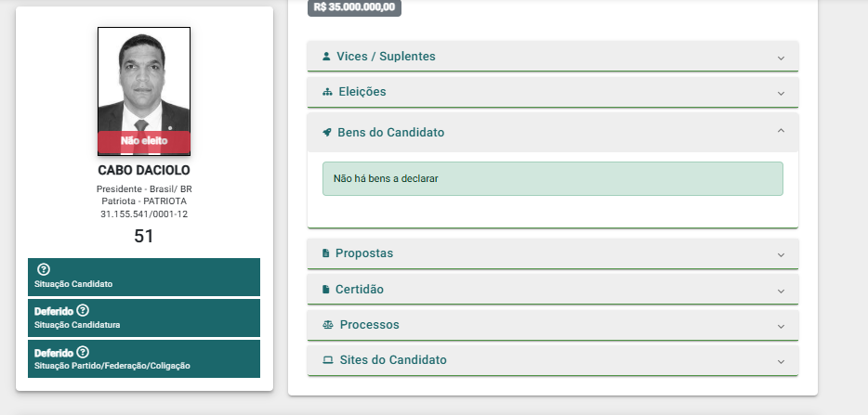This screenshot has width=868, height=415.
Task: Click the R$ 35.000.000,00 badge
Action: coord(354,7)
